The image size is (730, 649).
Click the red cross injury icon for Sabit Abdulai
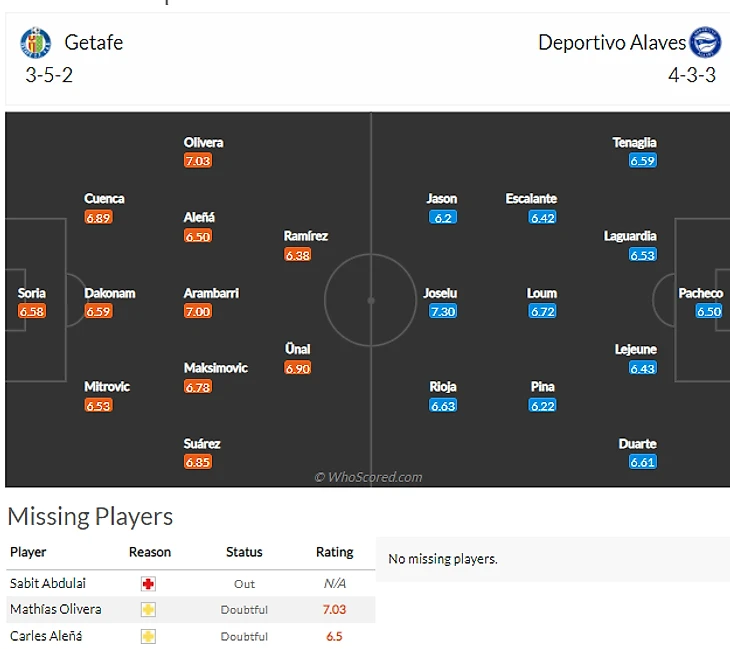[148, 583]
